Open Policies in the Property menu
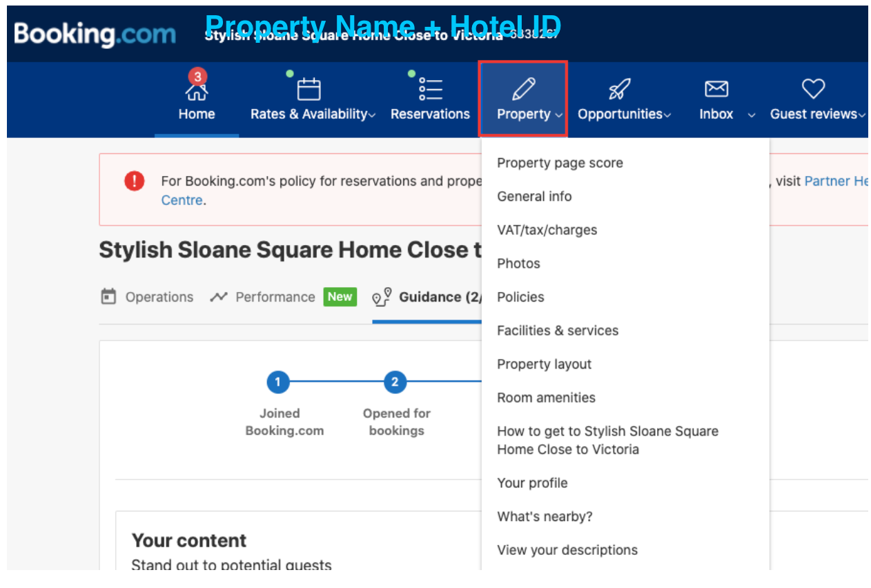Viewport: 871px width, 588px height. 520,297
